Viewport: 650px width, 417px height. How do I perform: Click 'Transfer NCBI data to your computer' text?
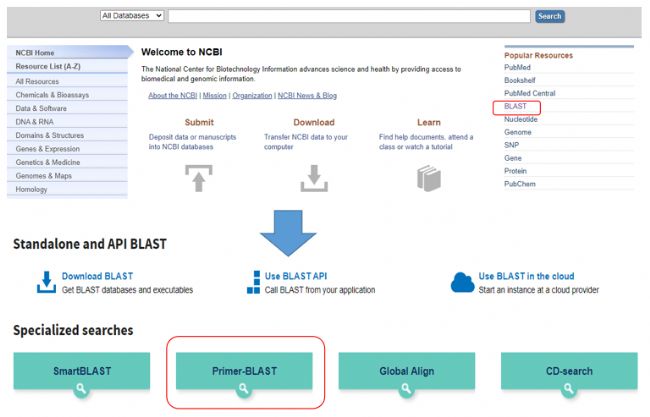click(x=306, y=142)
